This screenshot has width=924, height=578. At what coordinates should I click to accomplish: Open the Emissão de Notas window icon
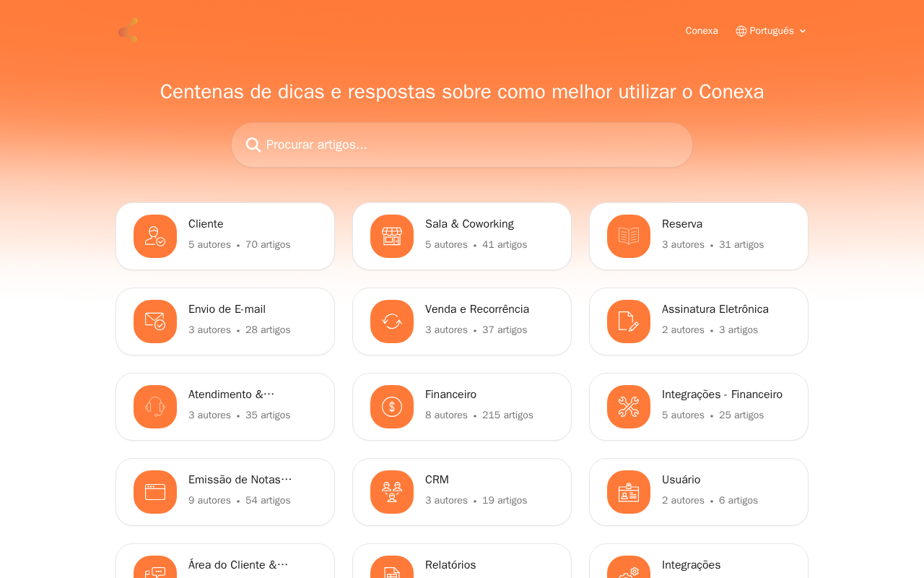pyautogui.click(x=155, y=492)
